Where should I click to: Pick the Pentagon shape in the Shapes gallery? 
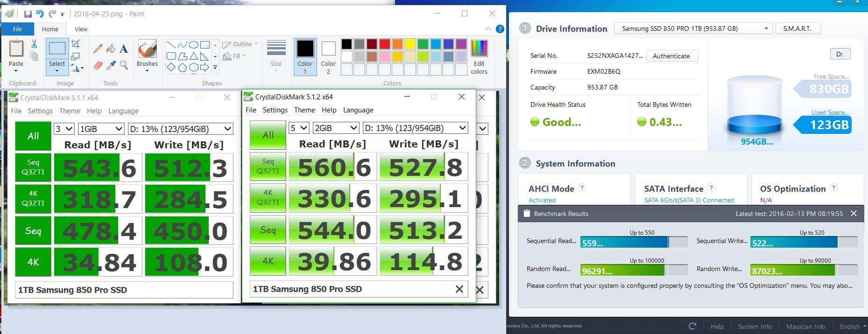[182, 68]
